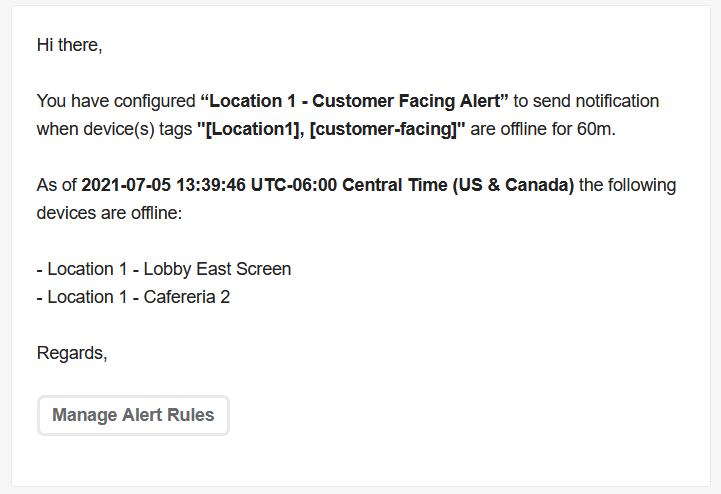721x494 pixels.
Task: Select the 'Location 1 - Lobby East Screen' device line
Action: tap(164, 269)
